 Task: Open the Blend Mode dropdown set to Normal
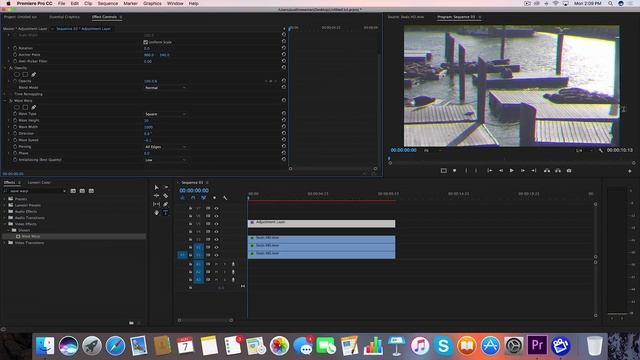click(165, 88)
